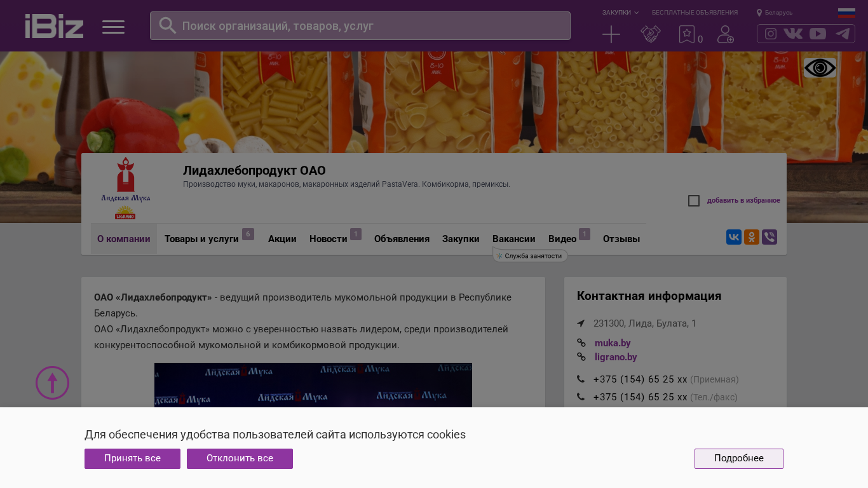The width and height of the screenshot is (868, 488).
Task: Open the Отзывы tab
Action: coord(621,239)
